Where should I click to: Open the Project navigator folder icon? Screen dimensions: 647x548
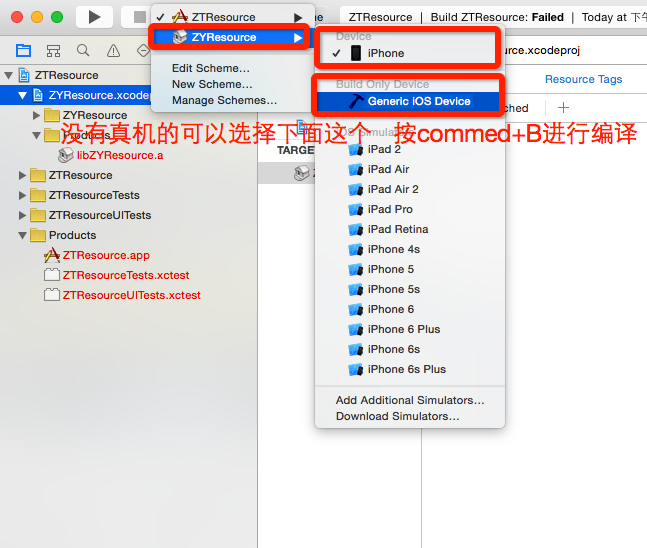pos(23,50)
